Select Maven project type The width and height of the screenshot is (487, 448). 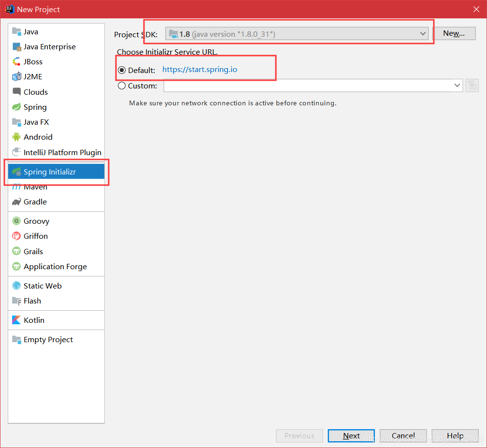click(x=35, y=187)
